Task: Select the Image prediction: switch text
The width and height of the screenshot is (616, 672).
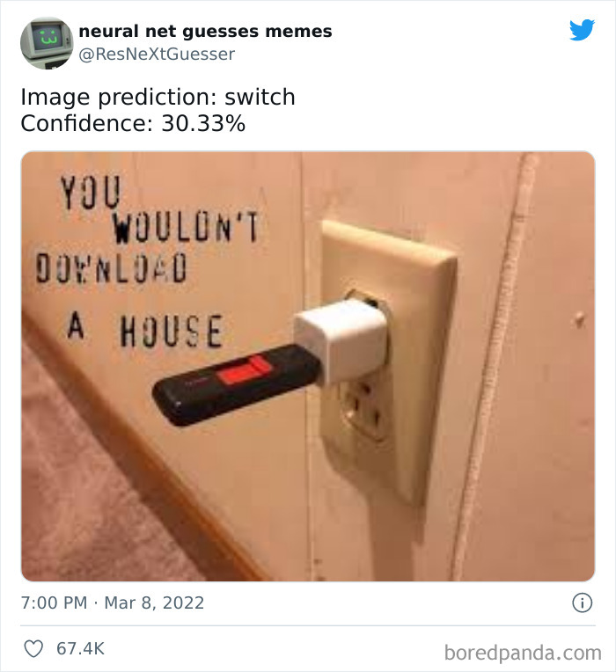Action: [158, 97]
